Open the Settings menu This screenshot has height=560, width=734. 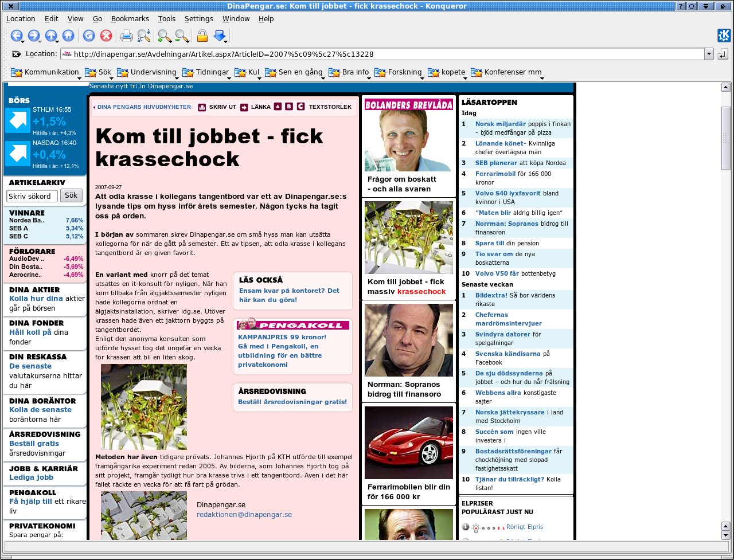199,19
